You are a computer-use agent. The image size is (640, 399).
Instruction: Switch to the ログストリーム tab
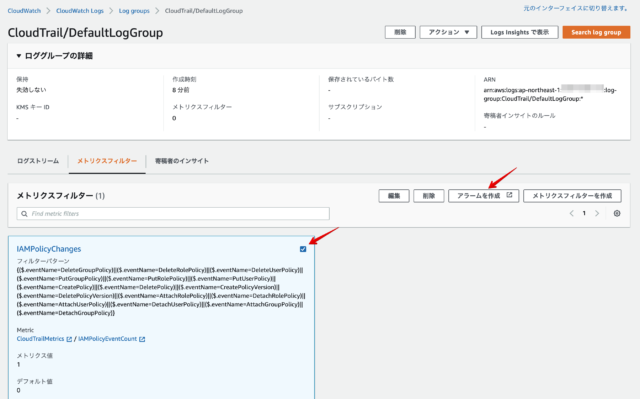[38, 161]
